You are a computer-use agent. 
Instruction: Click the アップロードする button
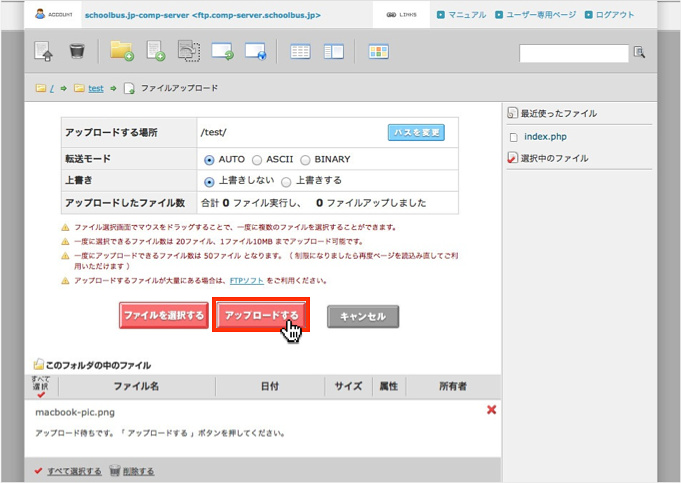tap(261, 315)
